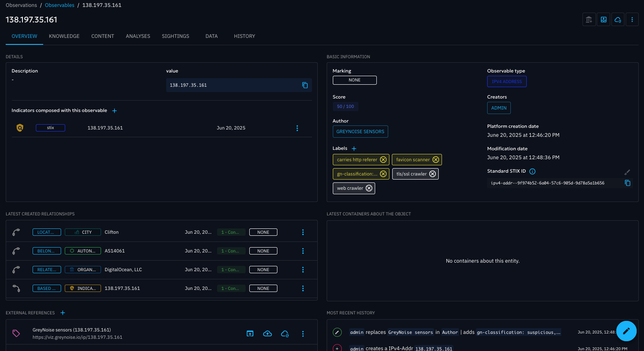Click the BELON... relationship type chip

tap(47, 251)
